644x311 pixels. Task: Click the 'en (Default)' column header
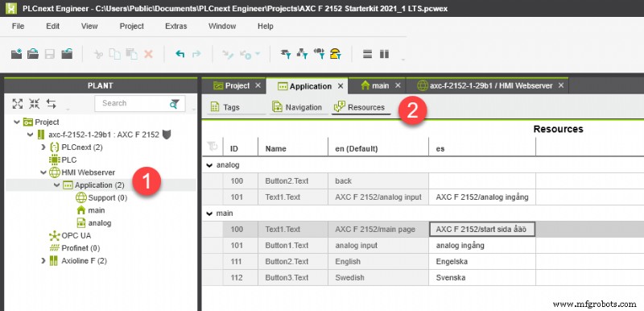(x=378, y=149)
